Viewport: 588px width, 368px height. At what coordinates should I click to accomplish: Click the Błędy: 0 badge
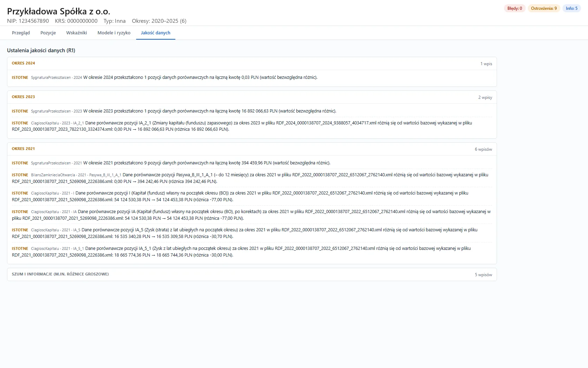[x=514, y=8]
